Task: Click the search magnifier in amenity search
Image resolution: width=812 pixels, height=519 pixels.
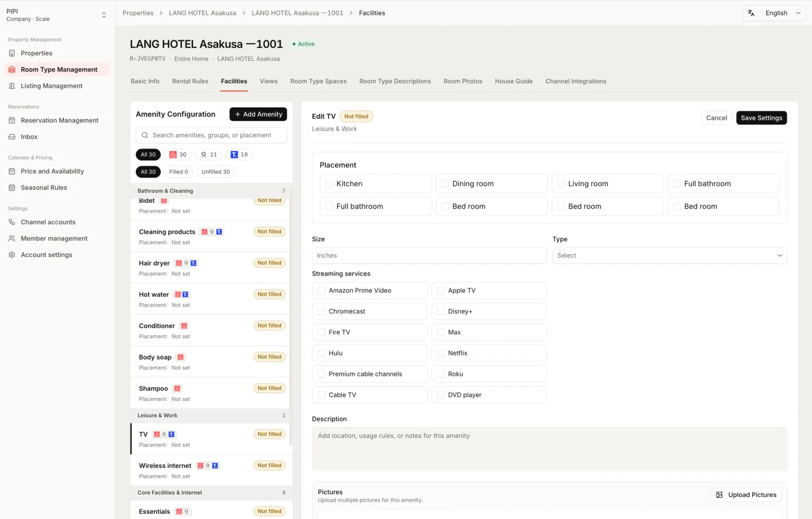Action: click(145, 135)
